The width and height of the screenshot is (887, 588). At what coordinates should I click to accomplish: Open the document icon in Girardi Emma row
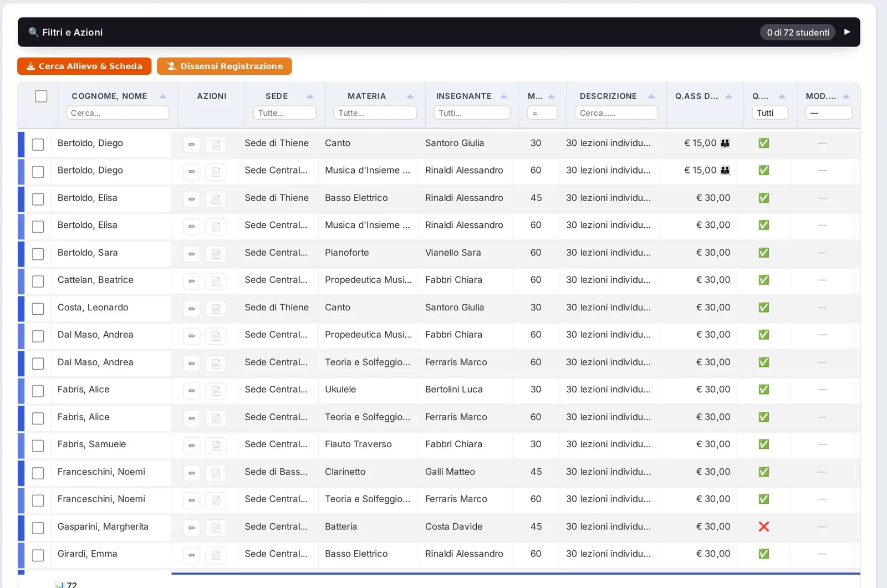point(216,555)
